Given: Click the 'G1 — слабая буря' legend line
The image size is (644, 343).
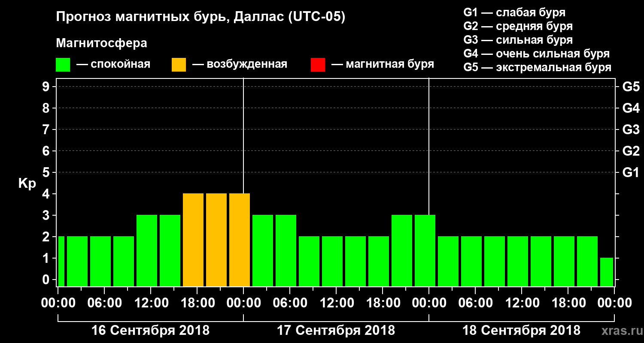Looking at the screenshot, I should click(514, 12).
